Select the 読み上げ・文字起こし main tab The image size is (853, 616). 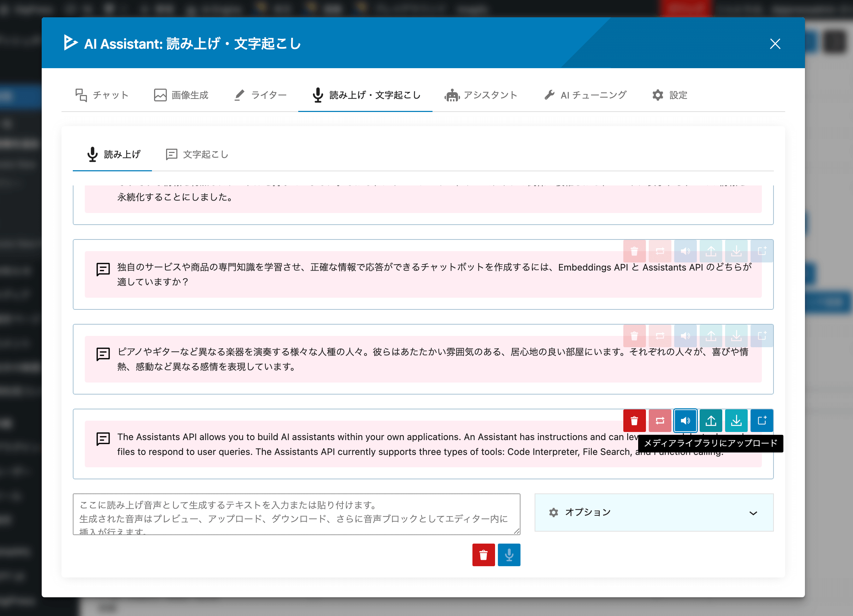366,95
